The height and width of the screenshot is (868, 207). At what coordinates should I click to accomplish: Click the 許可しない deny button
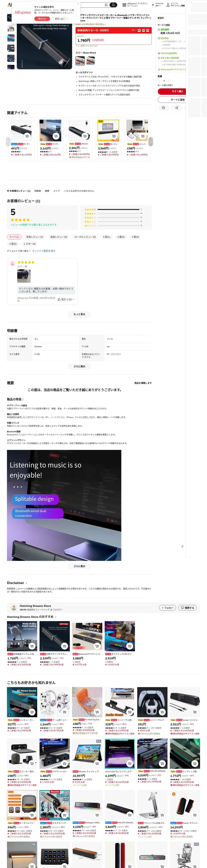coord(60,19)
